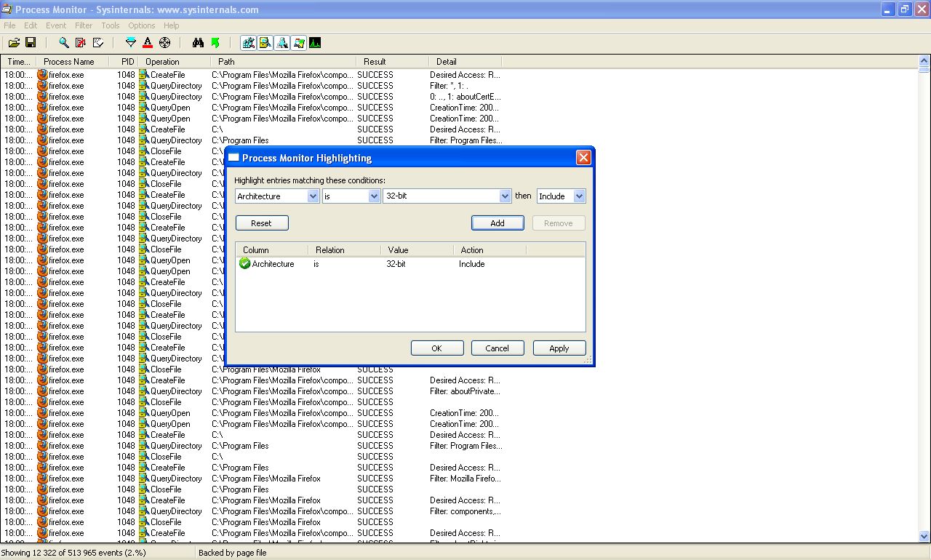Click the Time column header

point(19,62)
